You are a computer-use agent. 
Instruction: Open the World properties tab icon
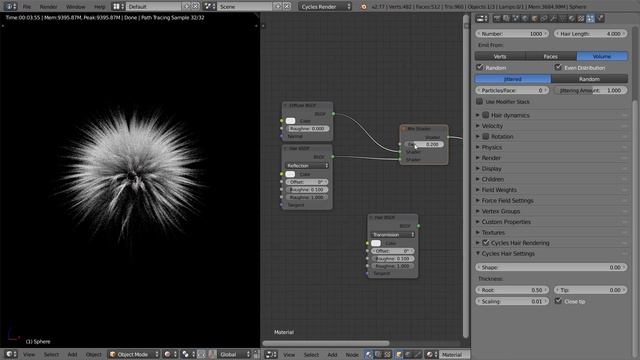(x=525, y=18)
